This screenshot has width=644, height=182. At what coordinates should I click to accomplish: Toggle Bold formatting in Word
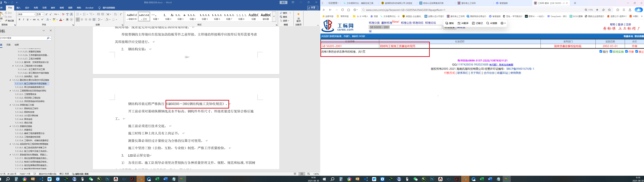[19, 19]
